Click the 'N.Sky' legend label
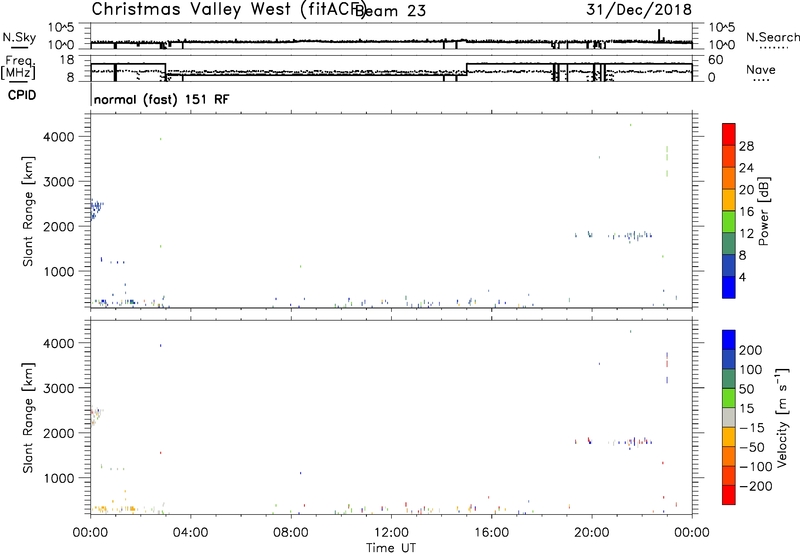800x554 pixels. [19, 37]
